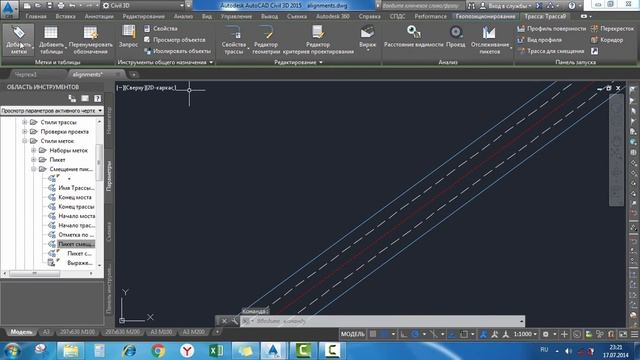Click Изолировать объекты in the ribbon
This screenshot has width=640, height=360.
[x=177, y=51]
